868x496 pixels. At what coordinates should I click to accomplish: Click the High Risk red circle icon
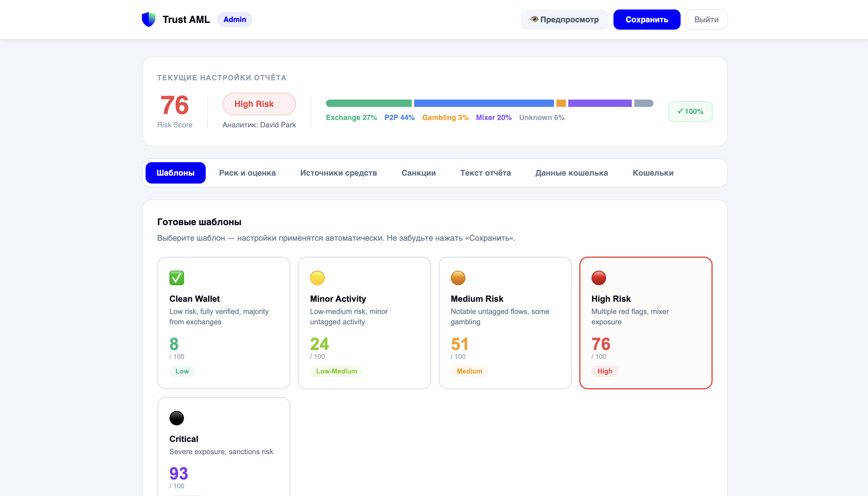coord(599,278)
